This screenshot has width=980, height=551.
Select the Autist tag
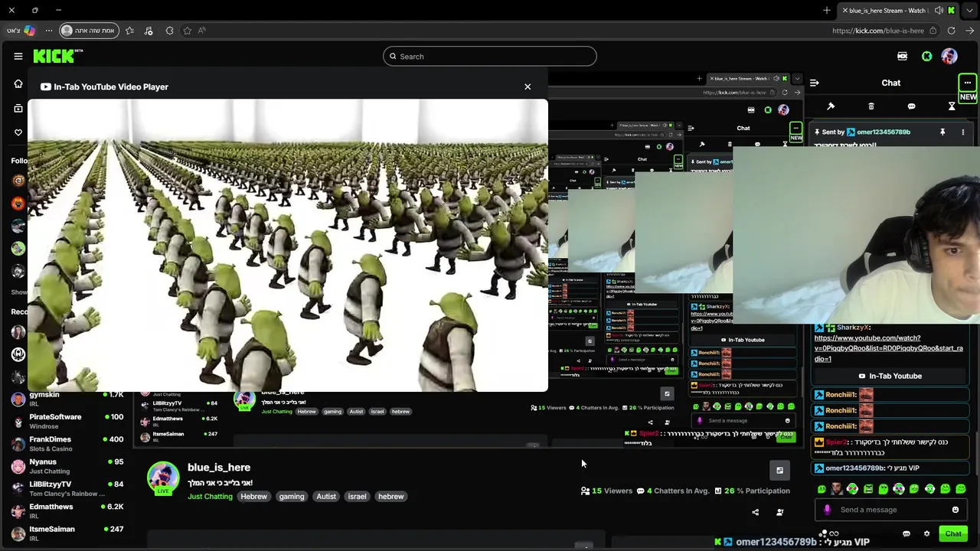pos(326,497)
